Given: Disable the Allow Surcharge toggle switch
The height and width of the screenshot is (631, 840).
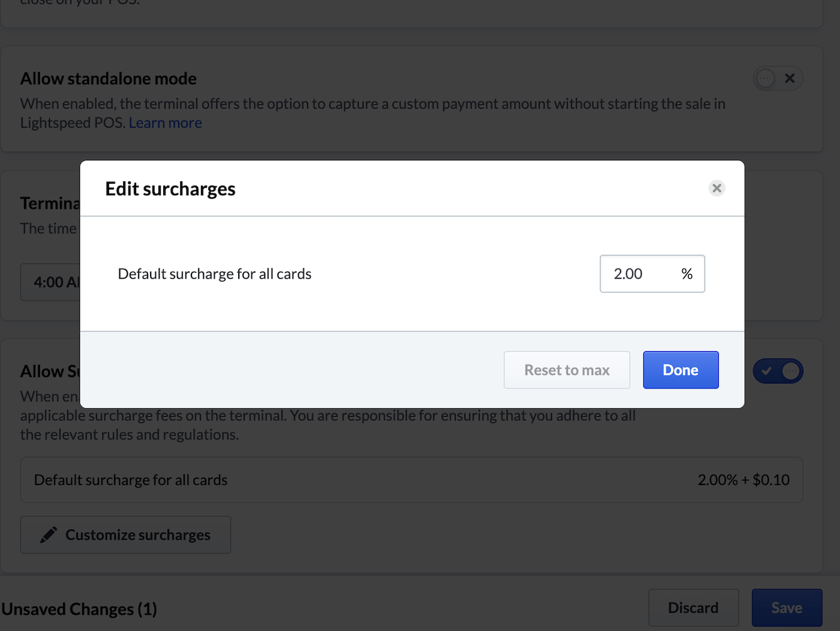Looking at the screenshot, I should 778,371.
